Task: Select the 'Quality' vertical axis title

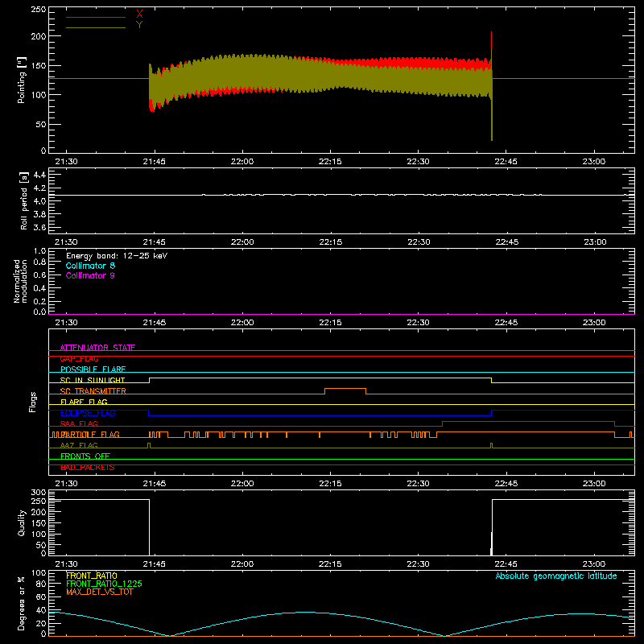Action: (22, 522)
